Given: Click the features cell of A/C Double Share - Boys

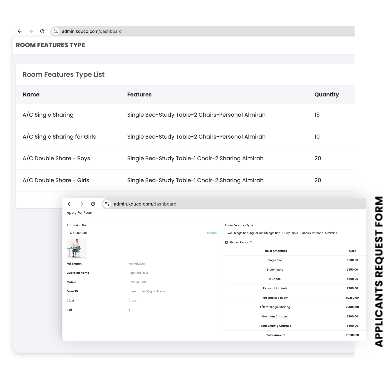Looking at the screenshot, I should 195,158.
